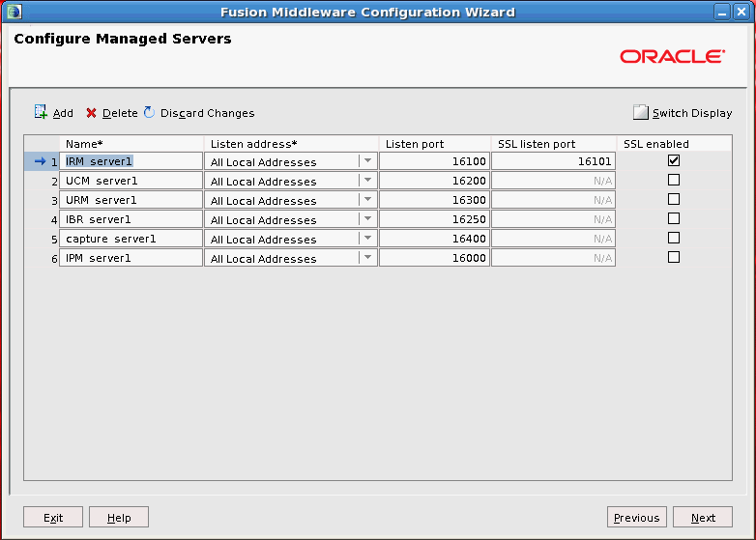Edit the IPM_server1 name field
Image resolution: width=756 pixels, height=540 pixels.
(131, 258)
